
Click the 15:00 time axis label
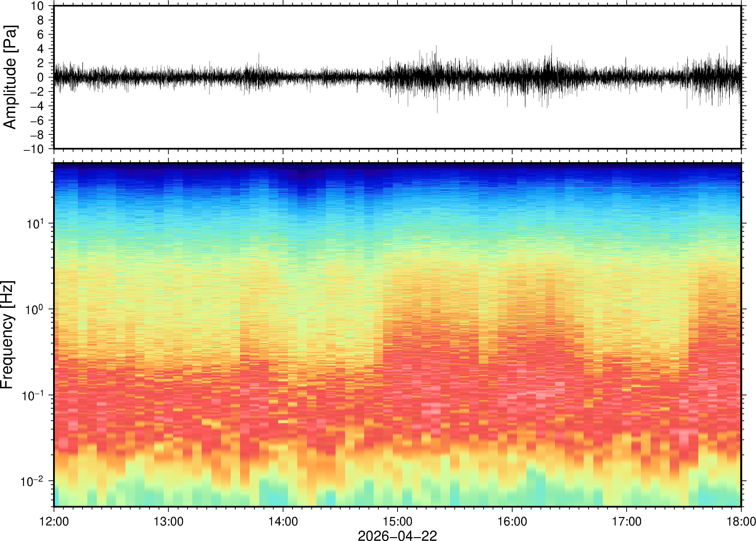[397, 521]
